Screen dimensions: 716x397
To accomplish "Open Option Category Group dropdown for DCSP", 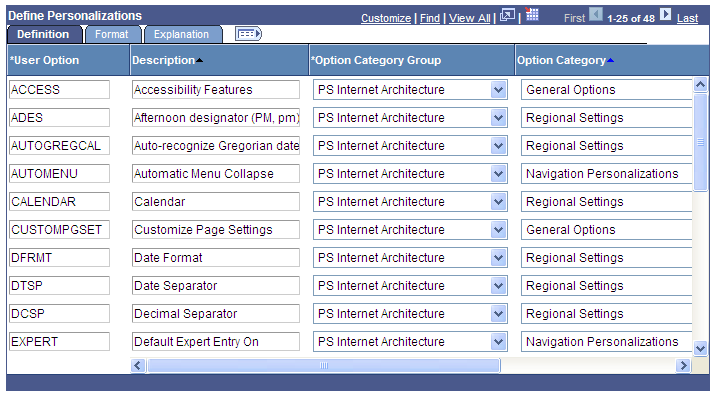I will pos(499,314).
